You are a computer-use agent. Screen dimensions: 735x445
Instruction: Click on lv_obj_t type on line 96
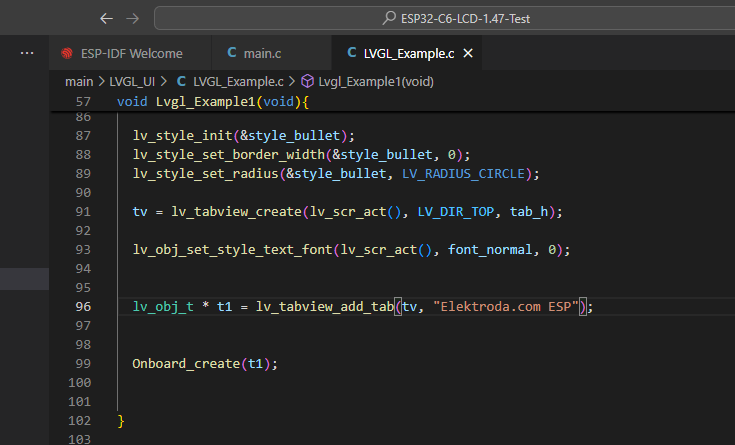(x=163, y=307)
